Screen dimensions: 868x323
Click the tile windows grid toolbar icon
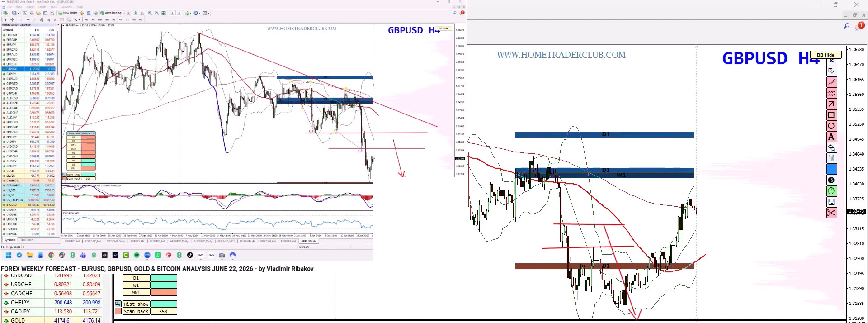[163, 13]
